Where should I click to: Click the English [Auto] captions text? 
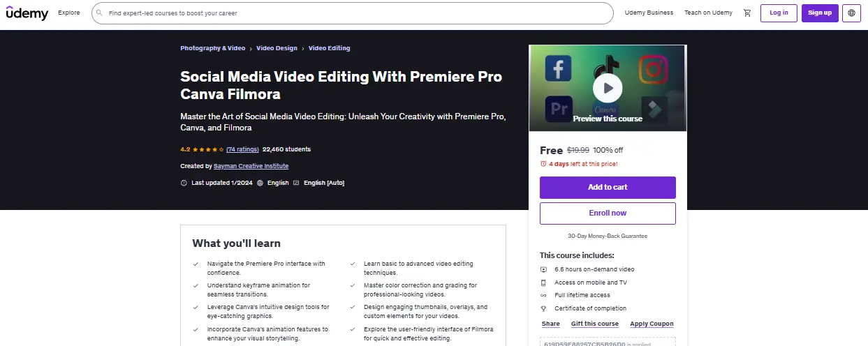point(324,183)
